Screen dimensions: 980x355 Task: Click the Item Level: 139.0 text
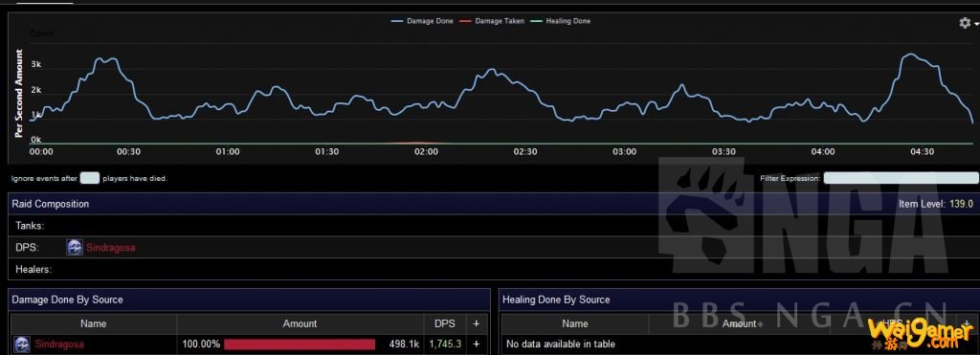[936, 205]
